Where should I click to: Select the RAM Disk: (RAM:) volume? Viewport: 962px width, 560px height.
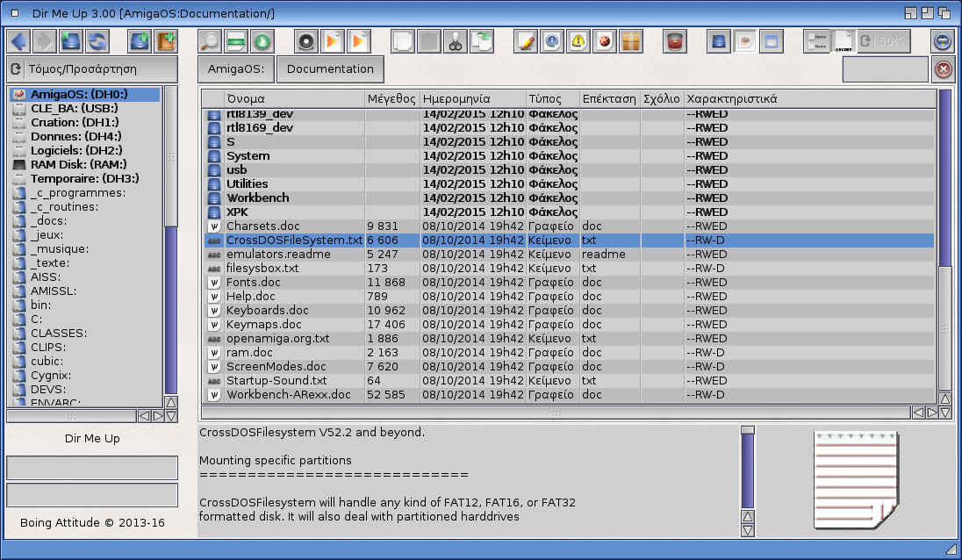(78, 164)
